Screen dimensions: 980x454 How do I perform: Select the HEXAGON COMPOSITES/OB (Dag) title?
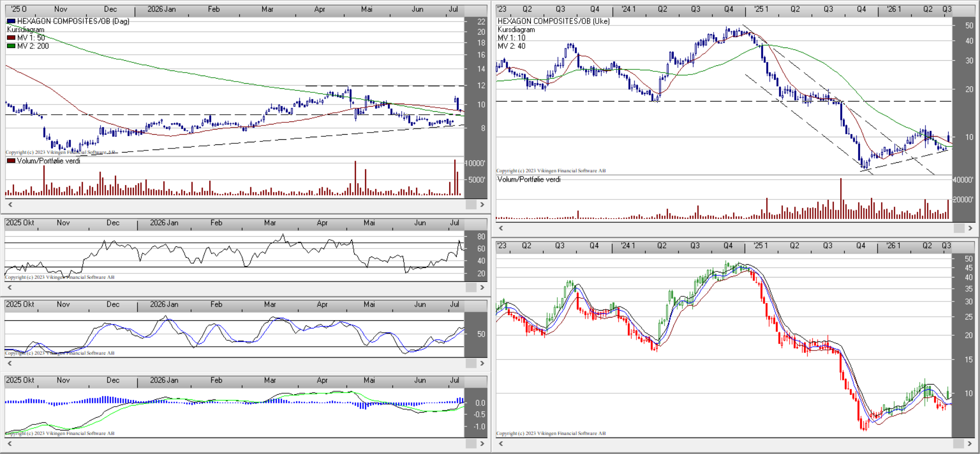tap(73, 21)
